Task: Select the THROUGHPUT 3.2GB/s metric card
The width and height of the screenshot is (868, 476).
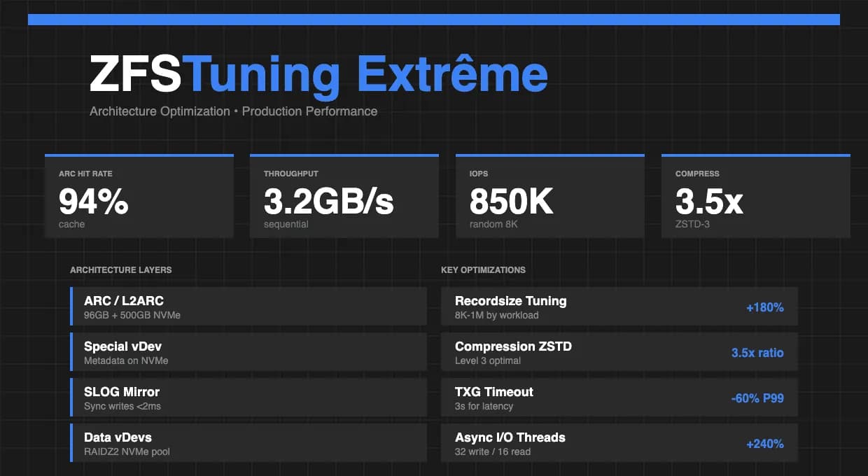Action: coord(344,196)
